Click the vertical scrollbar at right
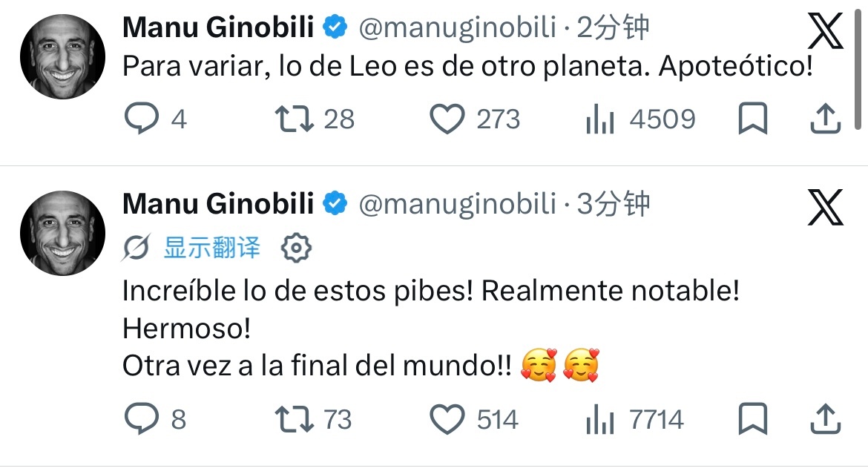The width and height of the screenshot is (868, 474). (x=858, y=69)
